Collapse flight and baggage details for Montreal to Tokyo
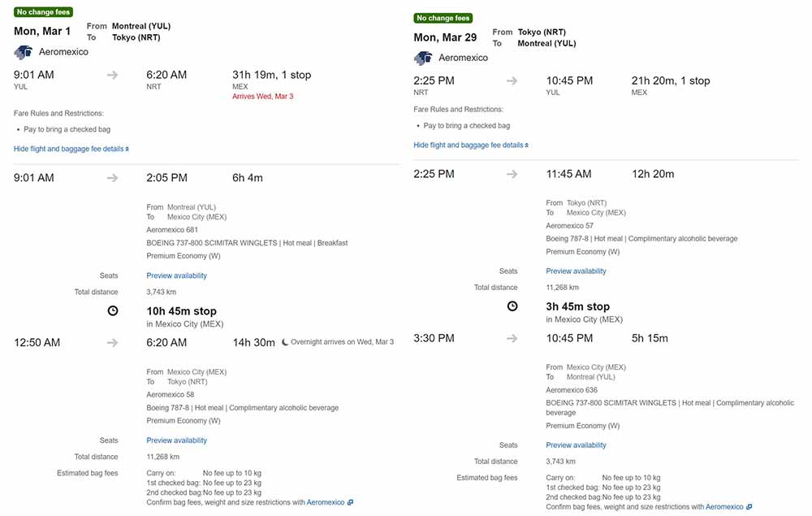Viewport: 812px width, 516px height. point(71,149)
